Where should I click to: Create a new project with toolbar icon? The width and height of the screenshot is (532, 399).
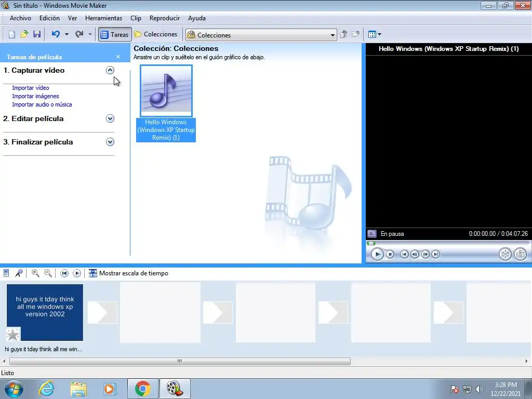12,34
